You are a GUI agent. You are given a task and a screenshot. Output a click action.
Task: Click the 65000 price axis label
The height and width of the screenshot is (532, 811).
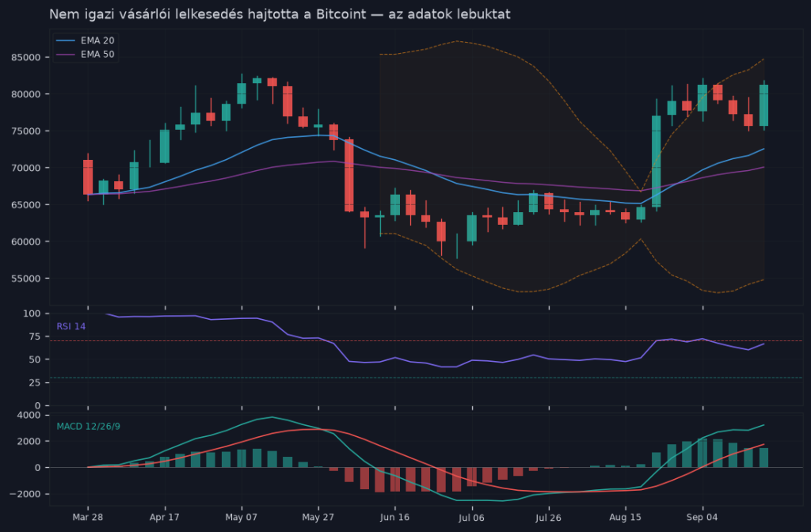tap(26, 205)
